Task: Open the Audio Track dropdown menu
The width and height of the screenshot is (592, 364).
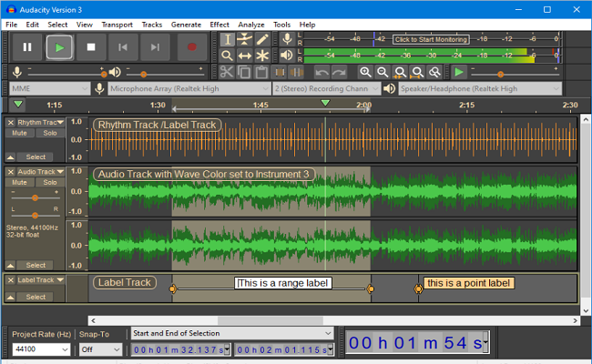Action: tap(41, 172)
